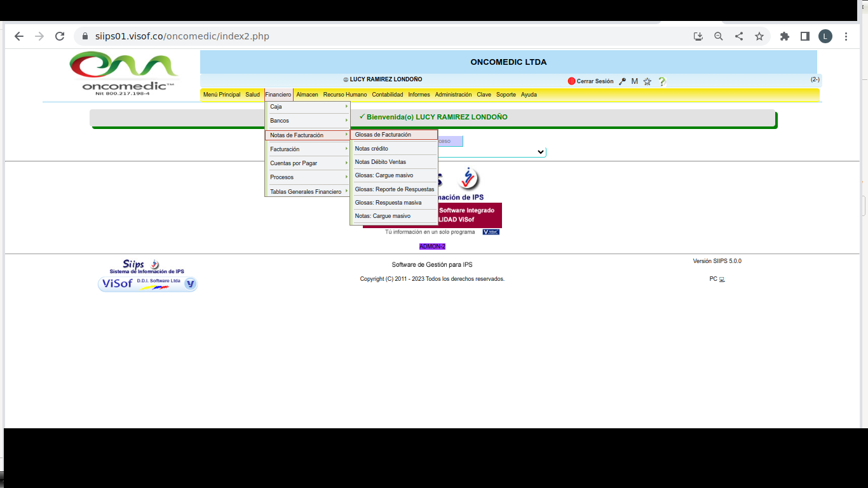868x488 pixels.
Task: Expand the Cuentas por Pagar submenu
Action: (308, 163)
